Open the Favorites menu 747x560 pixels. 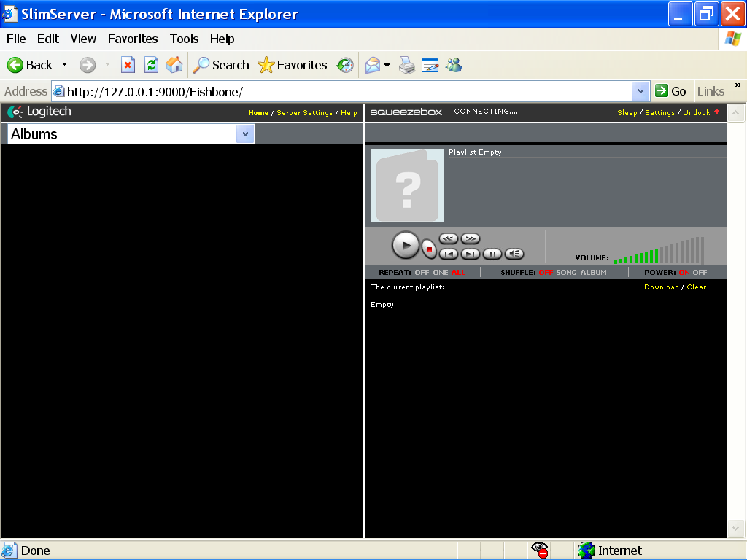pyautogui.click(x=133, y=39)
